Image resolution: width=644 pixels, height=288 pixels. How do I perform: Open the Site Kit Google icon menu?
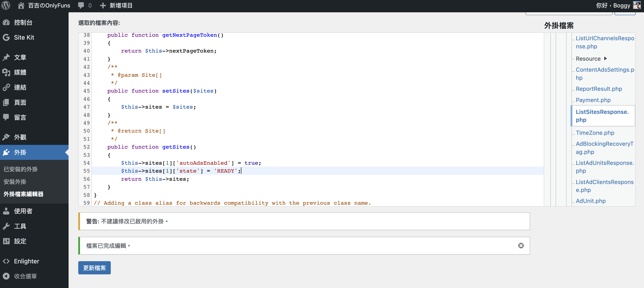point(6,38)
